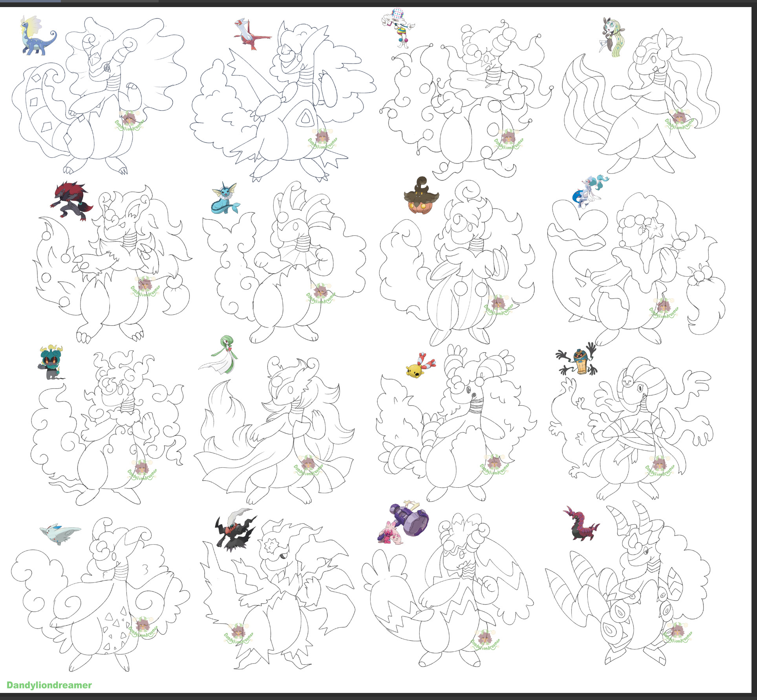This screenshot has height=700, width=757.
Task: Click the line-art sketch beside the Marshadow reference
Action: (109, 428)
